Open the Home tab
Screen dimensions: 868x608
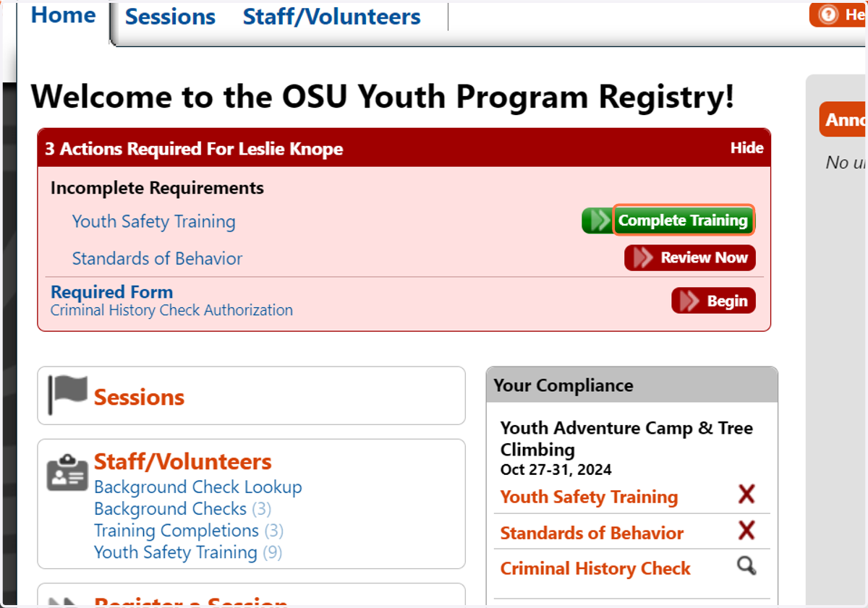pyautogui.click(x=64, y=16)
